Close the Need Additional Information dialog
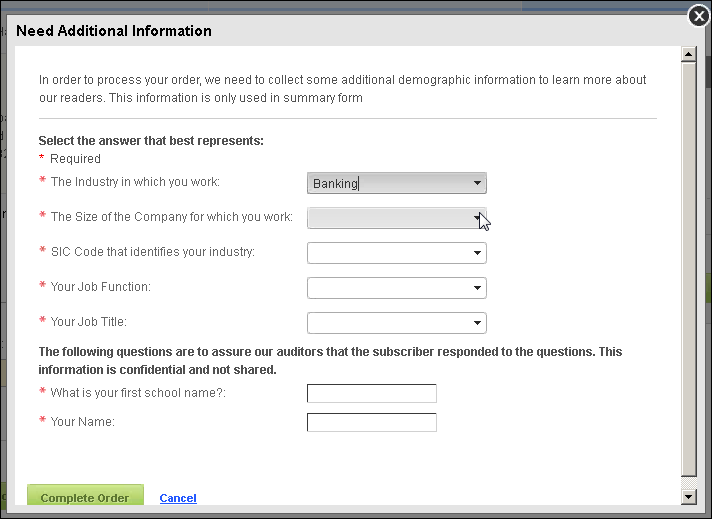Viewport: 712px width, 519px height. point(699,16)
